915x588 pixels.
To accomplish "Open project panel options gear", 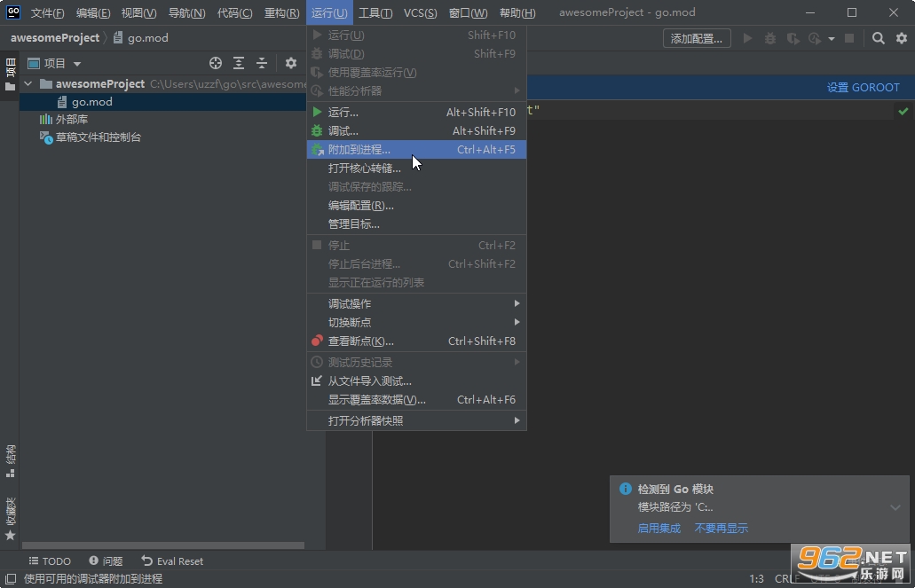I will [291, 63].
